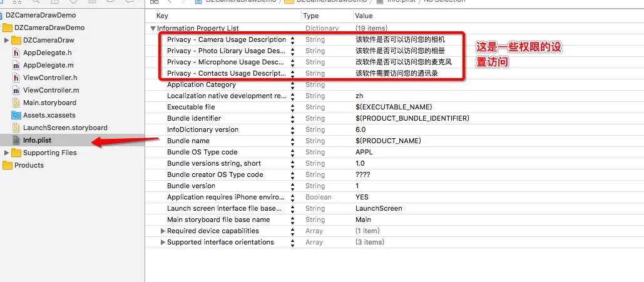Viewport: 644px width, 282px height.
Task: Click the value $(PRODUCT_BUNDLE_IDENTIFIER)
Action: point(412,118)
